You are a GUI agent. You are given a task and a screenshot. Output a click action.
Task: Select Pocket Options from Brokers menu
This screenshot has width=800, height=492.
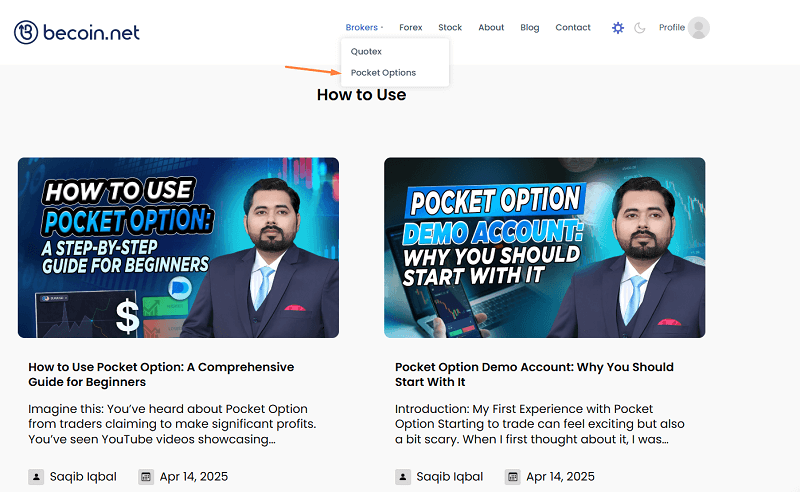tap(383, 72)
